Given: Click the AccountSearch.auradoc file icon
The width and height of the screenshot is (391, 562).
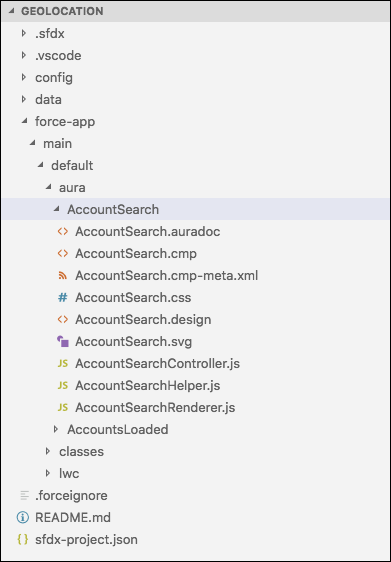Looking at the screenshot, I should click(x=63, y=232).
